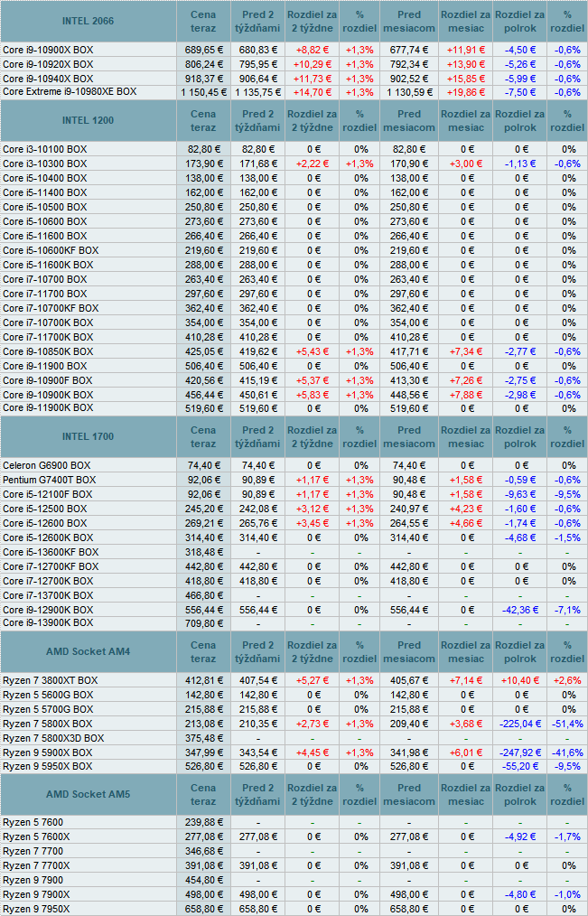Select Ryzen 7 5800X BOX row name
588x916 pixels.
click(48, 724)
